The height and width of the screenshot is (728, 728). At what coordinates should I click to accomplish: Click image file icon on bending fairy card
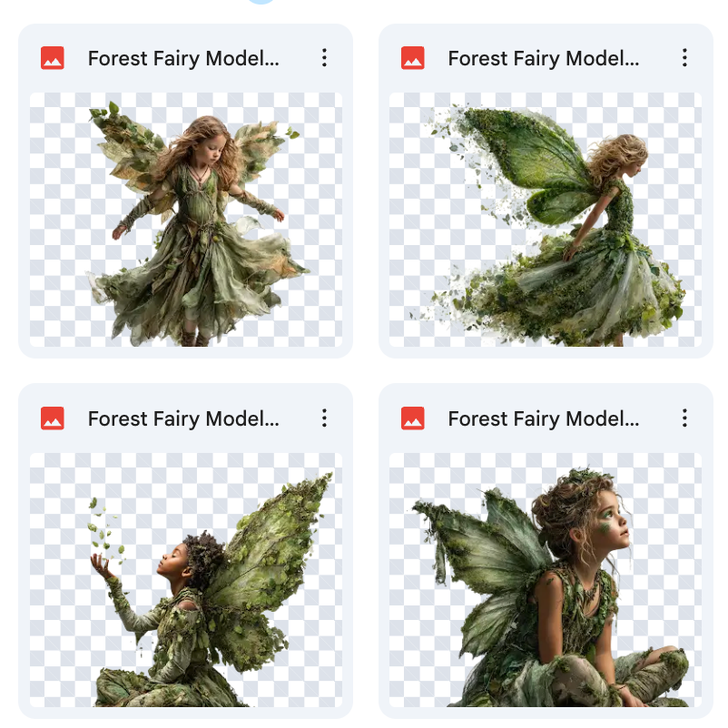(x=413, y=59)
